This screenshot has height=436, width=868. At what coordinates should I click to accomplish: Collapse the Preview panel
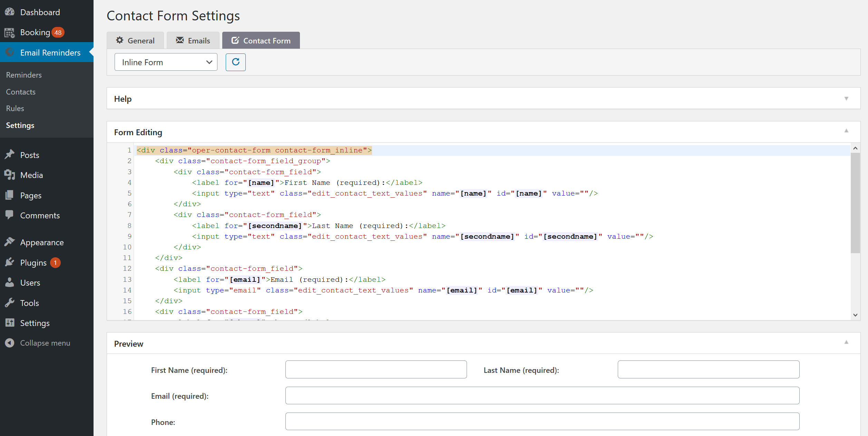[x=846, y=342]
